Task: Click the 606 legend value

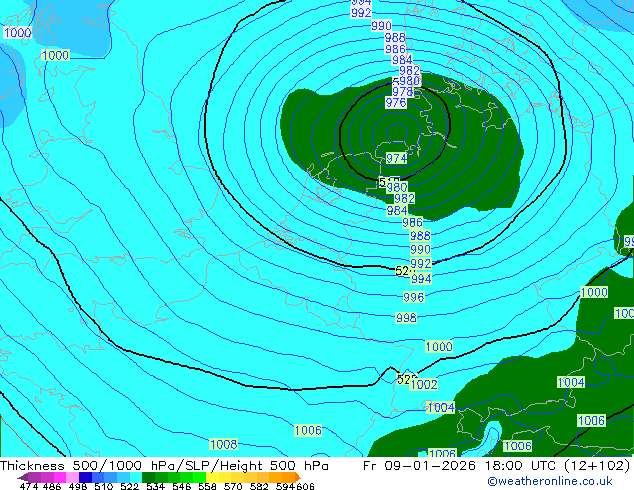Action: 305,486
